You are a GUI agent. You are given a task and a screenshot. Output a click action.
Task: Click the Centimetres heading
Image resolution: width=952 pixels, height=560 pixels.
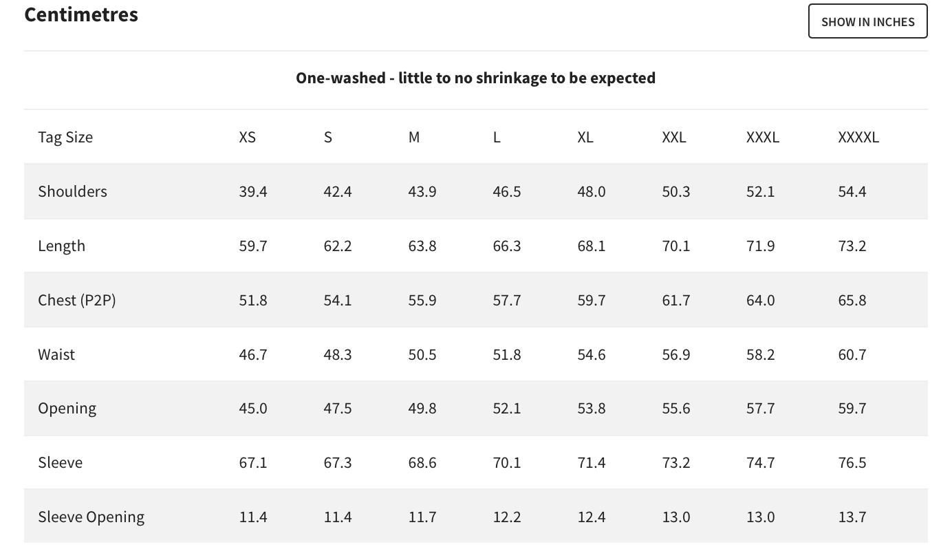81,14
